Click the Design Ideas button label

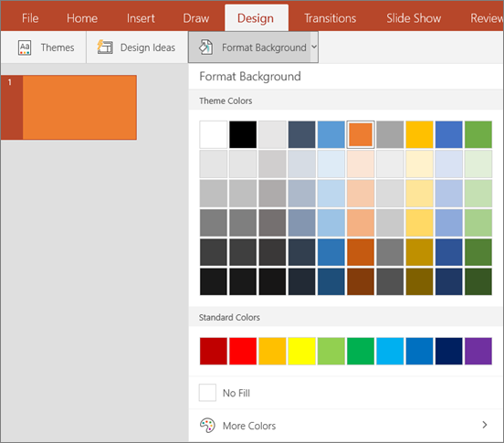[148, 47]
